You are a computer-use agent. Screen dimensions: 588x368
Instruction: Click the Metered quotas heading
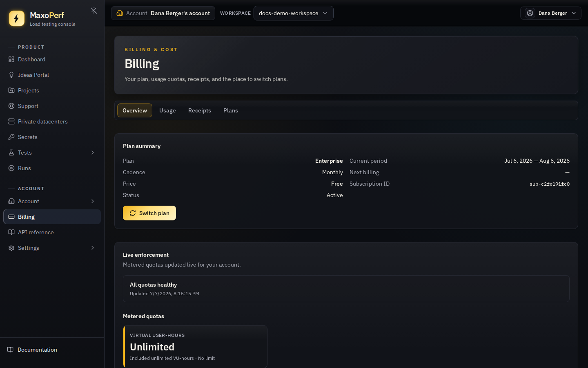pos(143,316)
